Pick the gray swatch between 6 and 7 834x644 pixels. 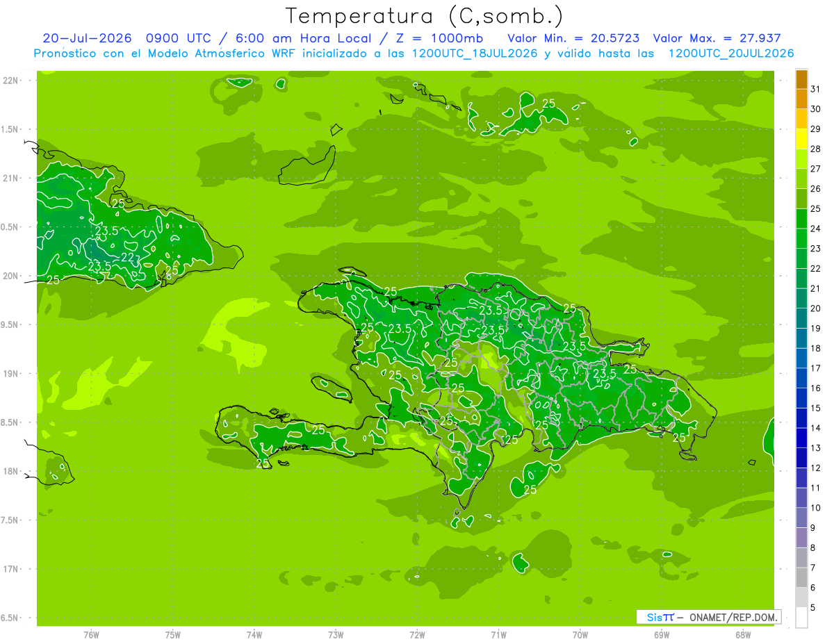click(x=801, y=578)
